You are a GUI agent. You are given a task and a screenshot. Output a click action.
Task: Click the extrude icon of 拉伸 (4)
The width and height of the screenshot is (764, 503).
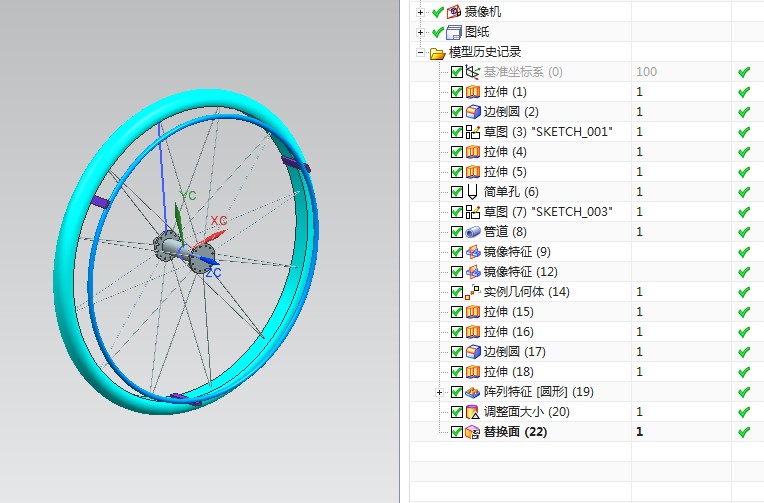point(473,152)
